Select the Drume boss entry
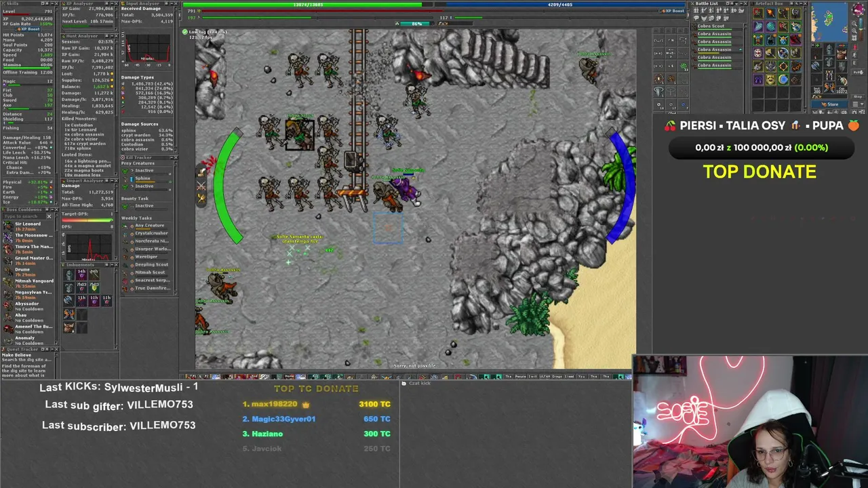This screenshot has height=488, width=868. (x=28, y=272)
